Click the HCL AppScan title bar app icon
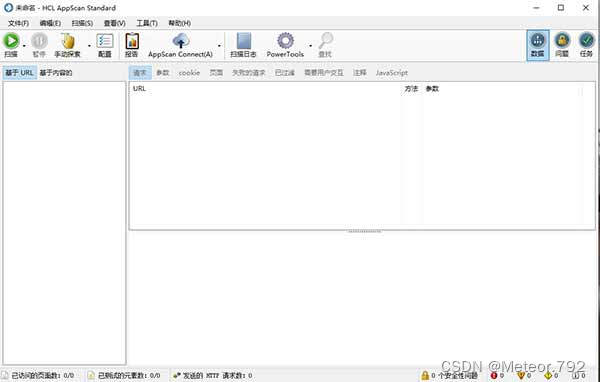 [x=8, y=8]
